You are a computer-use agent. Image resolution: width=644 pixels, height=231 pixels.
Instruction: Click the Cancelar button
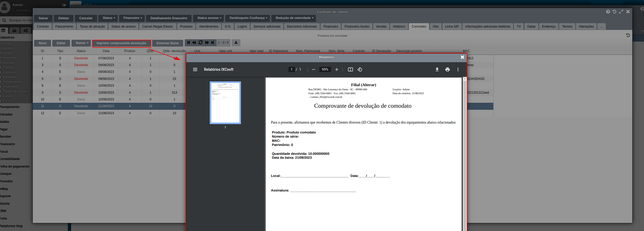[x=86, y=18]
